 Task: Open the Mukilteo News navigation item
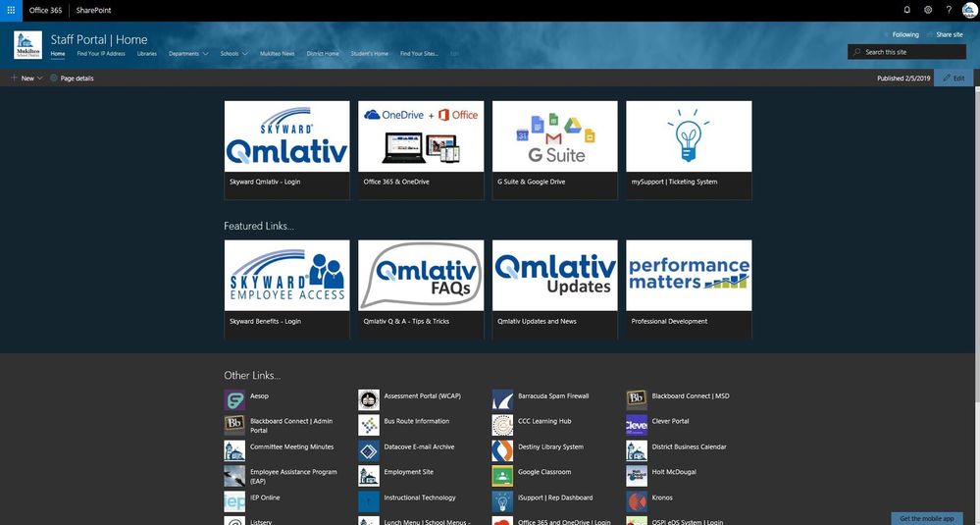[277, 54]
